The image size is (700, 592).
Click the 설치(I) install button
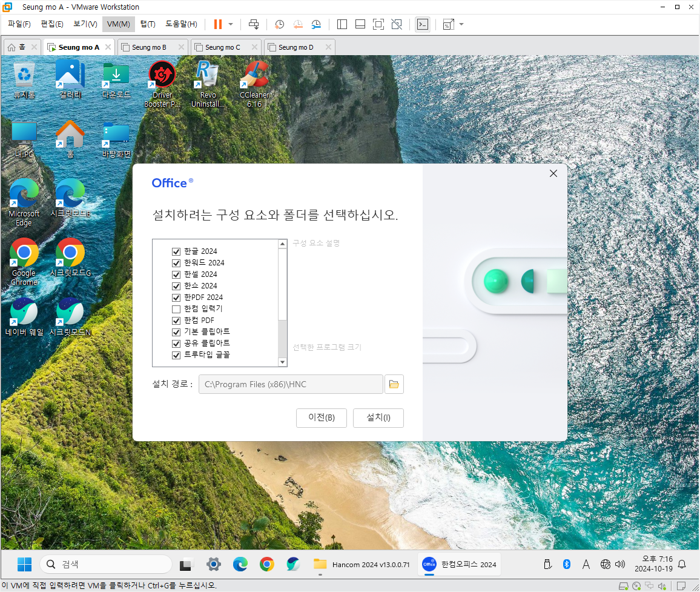(x=378, y=417)
